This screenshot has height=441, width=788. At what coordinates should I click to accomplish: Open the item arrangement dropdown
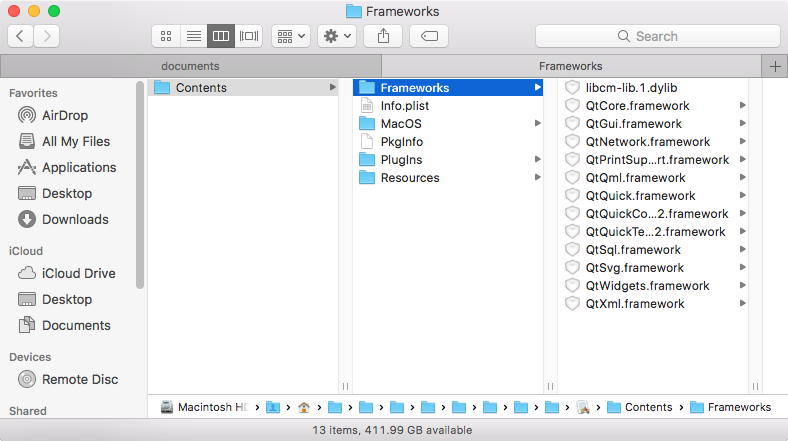coord(291,36)
